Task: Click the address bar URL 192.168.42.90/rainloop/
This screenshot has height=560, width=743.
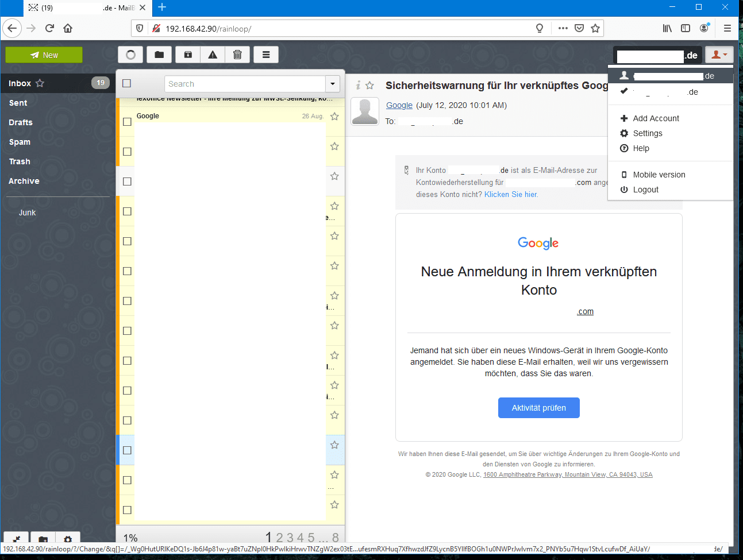Action: (x=208, y=29)
